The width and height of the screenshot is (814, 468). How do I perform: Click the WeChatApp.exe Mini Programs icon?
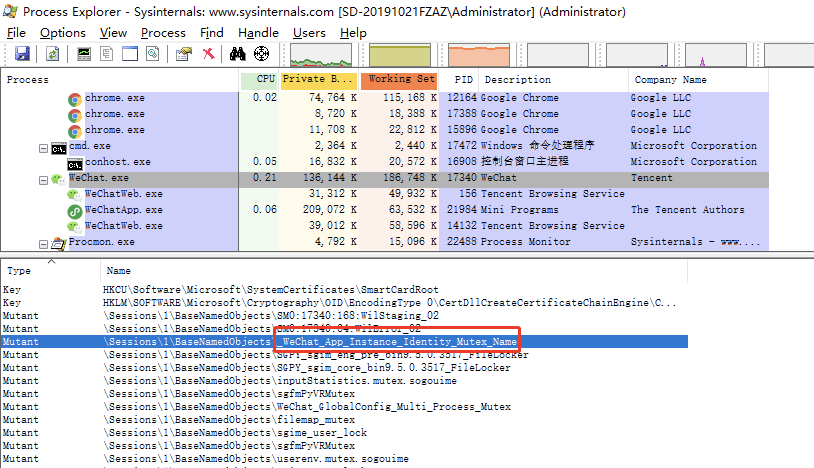75,210
